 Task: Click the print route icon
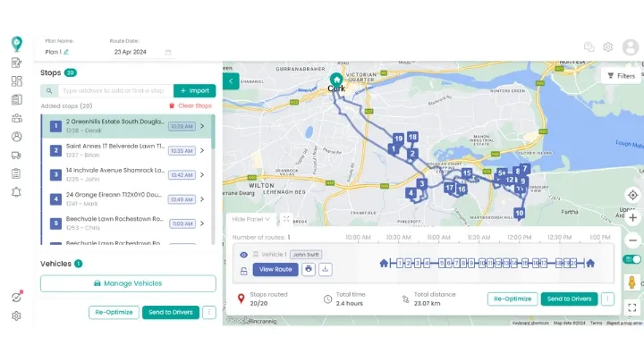309,269
